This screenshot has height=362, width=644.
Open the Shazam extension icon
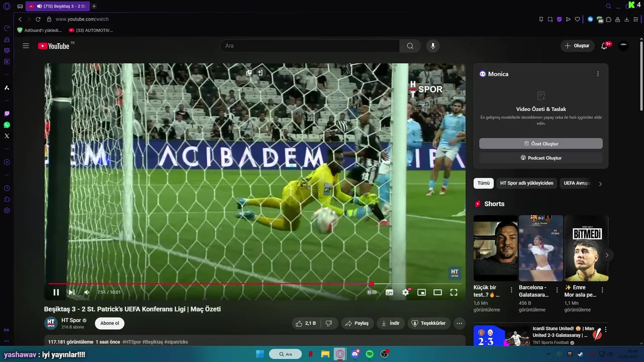tap(591, 19)
